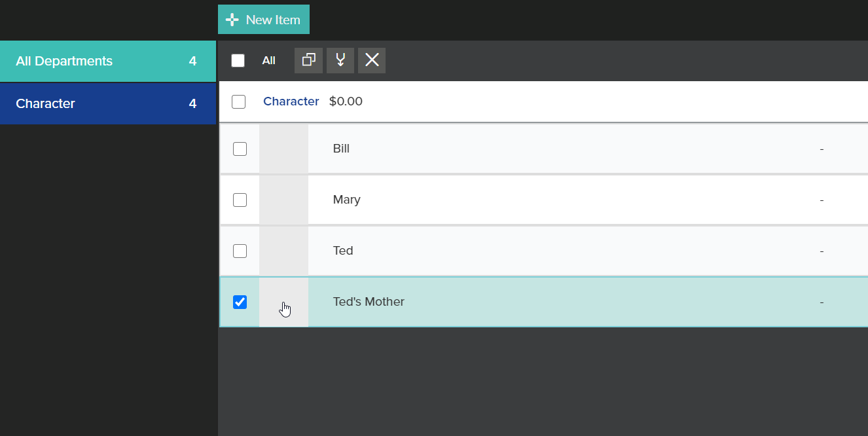
Task: Click the Ted's Mother character name
Action: coord(369,302)
